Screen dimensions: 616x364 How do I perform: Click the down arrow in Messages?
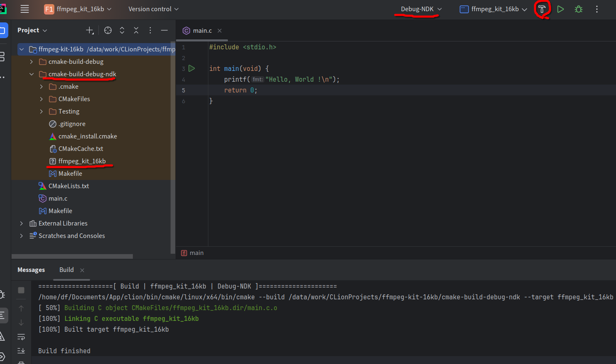click(x=21, y=323)
